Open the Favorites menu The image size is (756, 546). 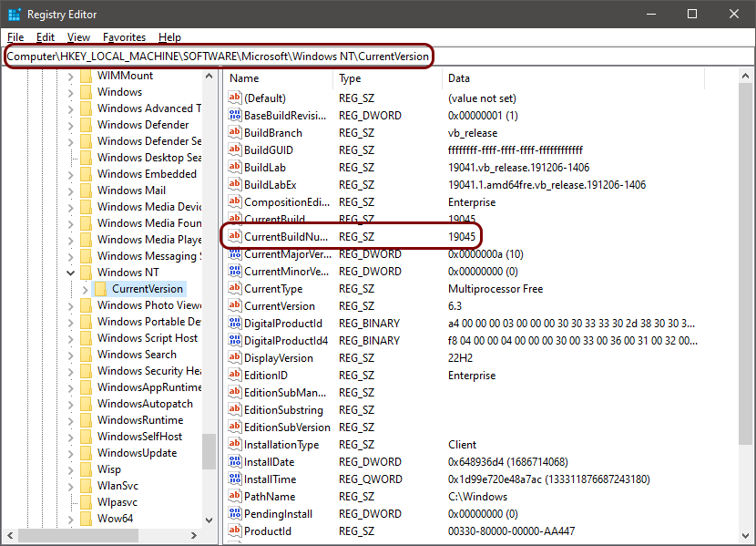tap(124, 37)
